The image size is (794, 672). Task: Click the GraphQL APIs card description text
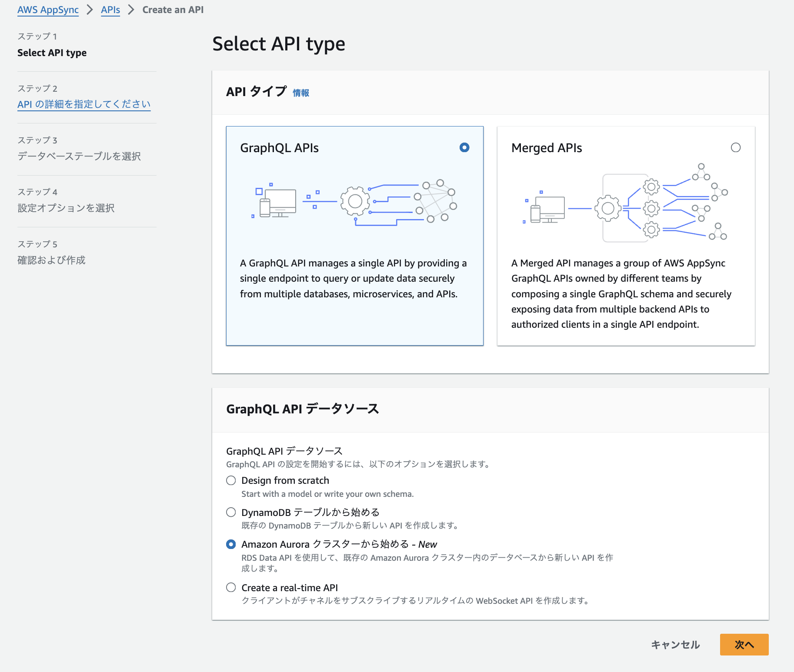click(353, 279)
